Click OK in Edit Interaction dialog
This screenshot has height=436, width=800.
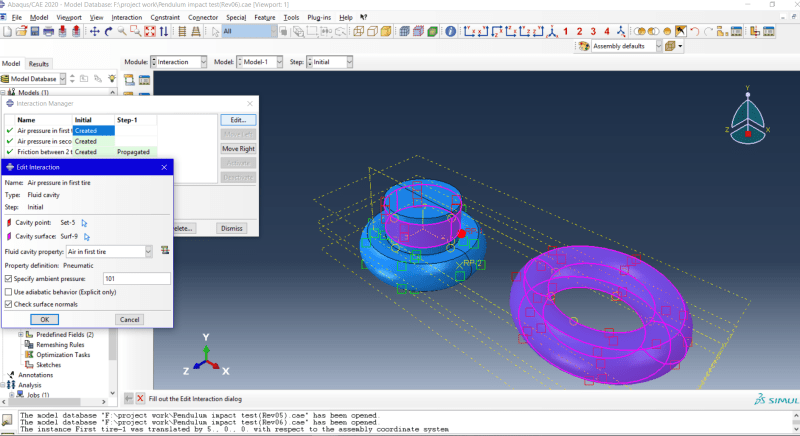44,319
